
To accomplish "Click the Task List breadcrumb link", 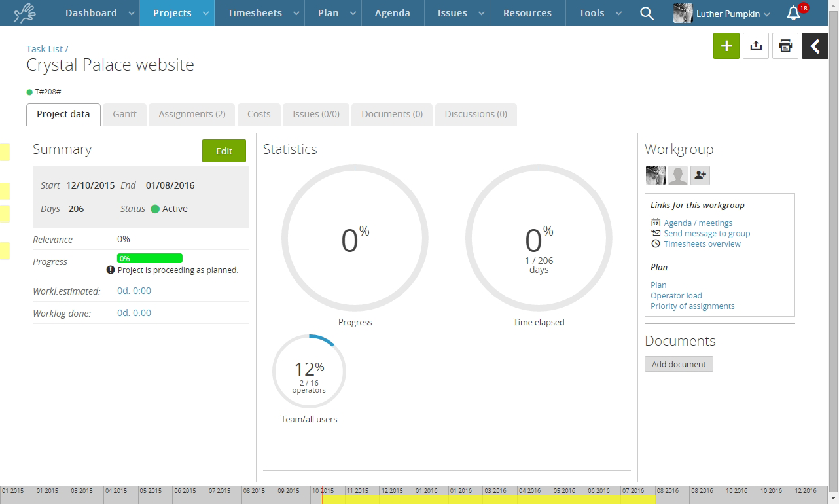I will 45,49.
